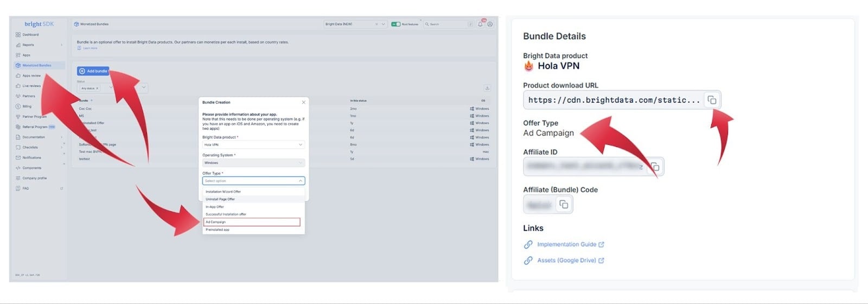Click the Add bundle button

click(93, 71)
